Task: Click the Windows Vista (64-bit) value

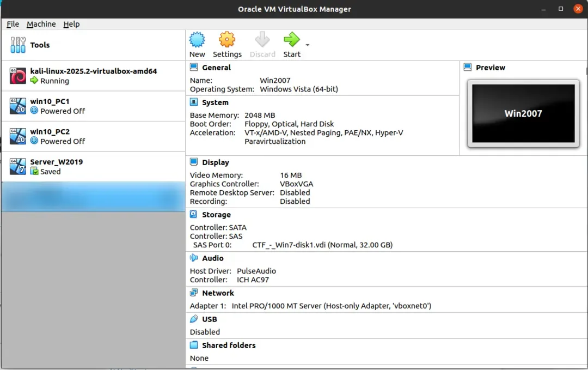Action: pos(299,89)
